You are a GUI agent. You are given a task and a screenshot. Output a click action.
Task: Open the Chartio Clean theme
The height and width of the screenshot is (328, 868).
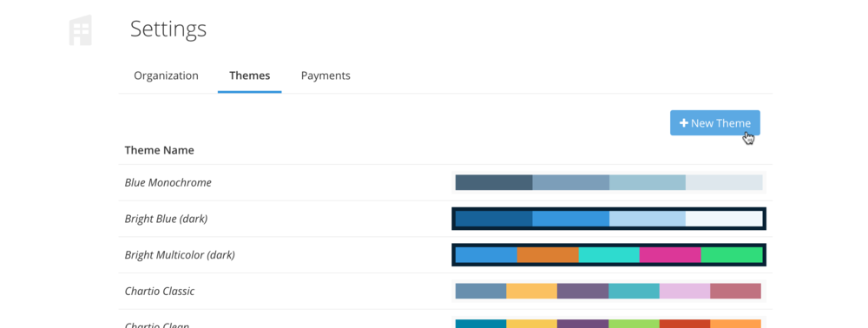[156, 325]
